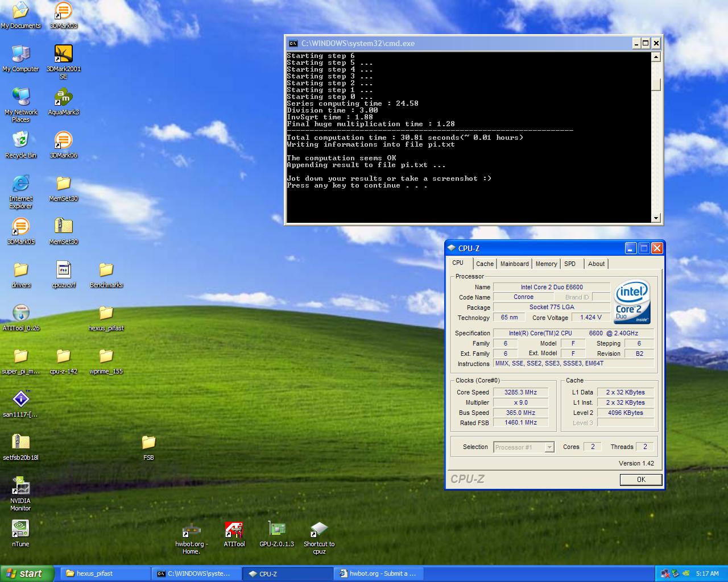Viewport: 728px width, 582px height.
Task: Switch to the Memory tab in CPU-Z
Action: pos(546,264)
